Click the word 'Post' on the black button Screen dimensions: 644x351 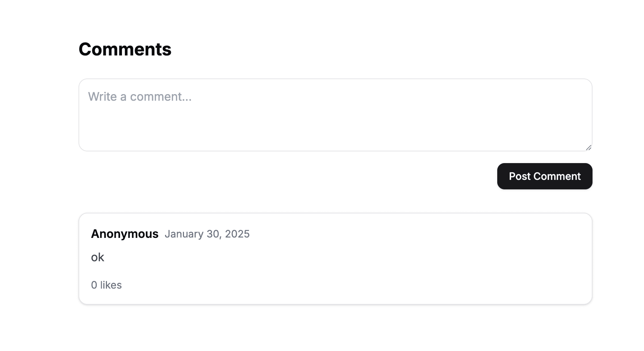(520, 176)
